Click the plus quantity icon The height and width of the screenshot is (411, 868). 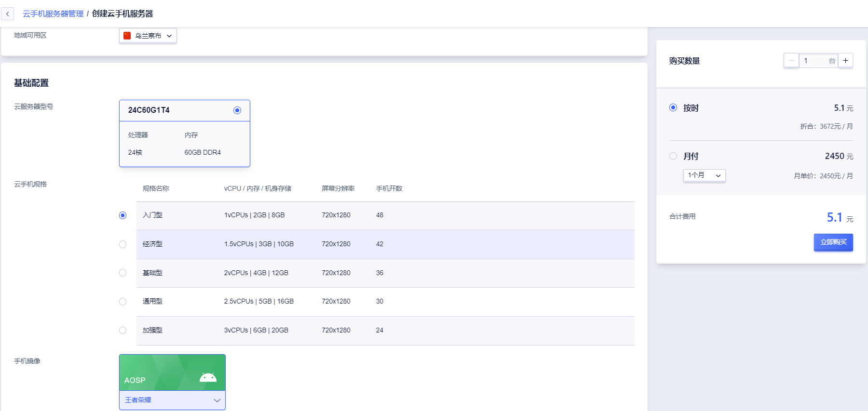(x=845, y=61)
